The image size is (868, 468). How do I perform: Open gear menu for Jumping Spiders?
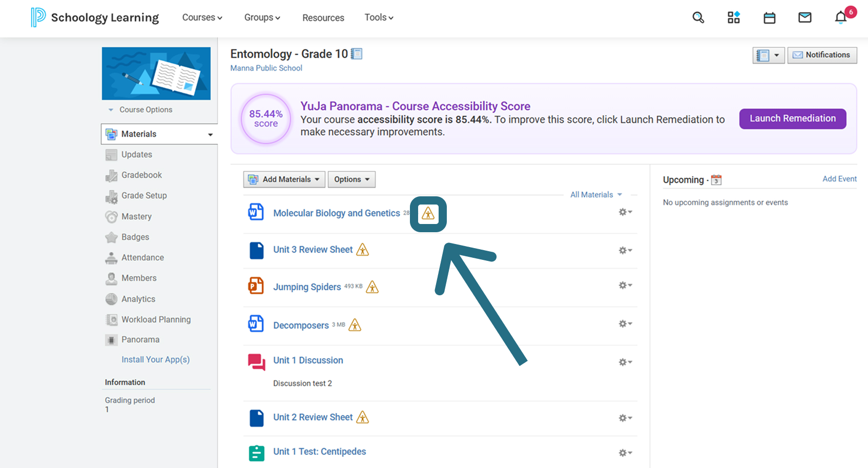pos(625,285)
